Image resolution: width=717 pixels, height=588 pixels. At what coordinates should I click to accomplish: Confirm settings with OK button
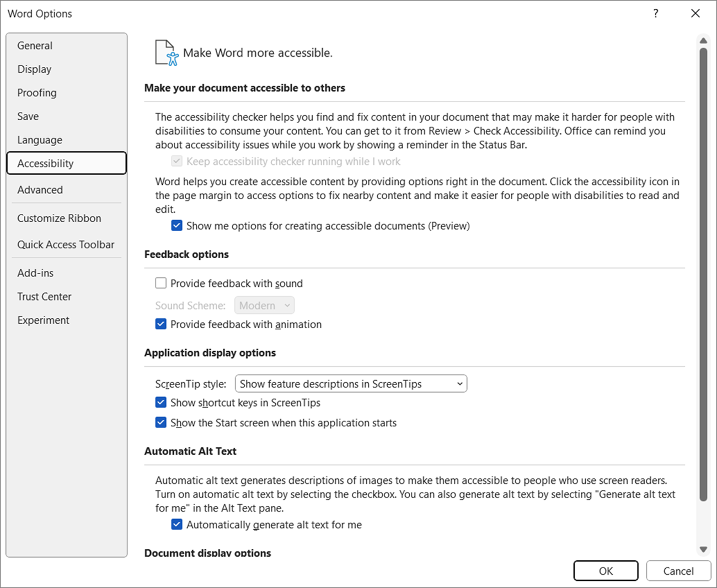click(606, 571)
